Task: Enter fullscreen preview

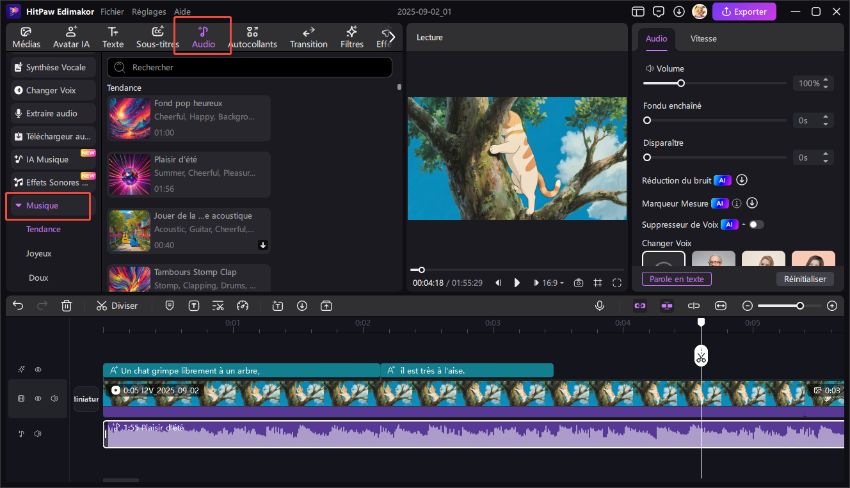Action: 616,282
